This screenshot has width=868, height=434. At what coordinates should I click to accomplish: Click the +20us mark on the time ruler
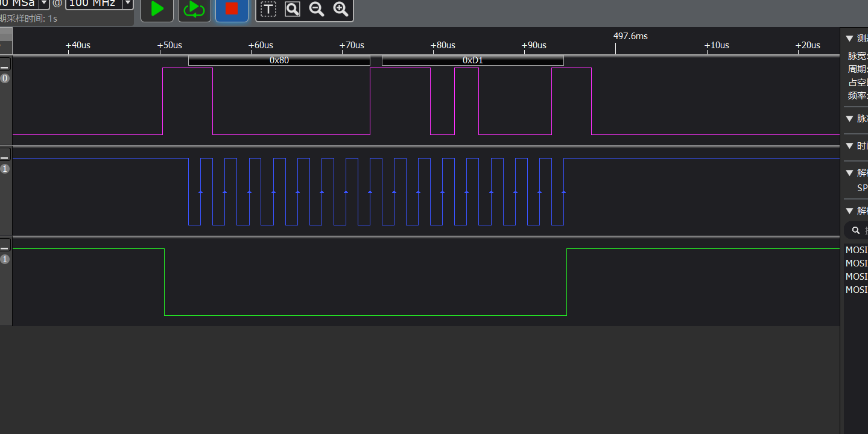pos(808,45)
